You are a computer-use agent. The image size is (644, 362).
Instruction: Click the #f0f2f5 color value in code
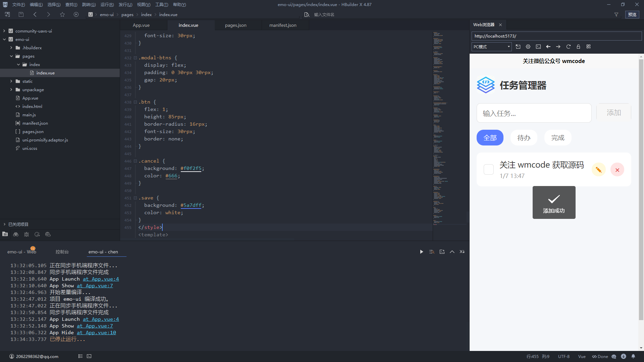(191, 168)
